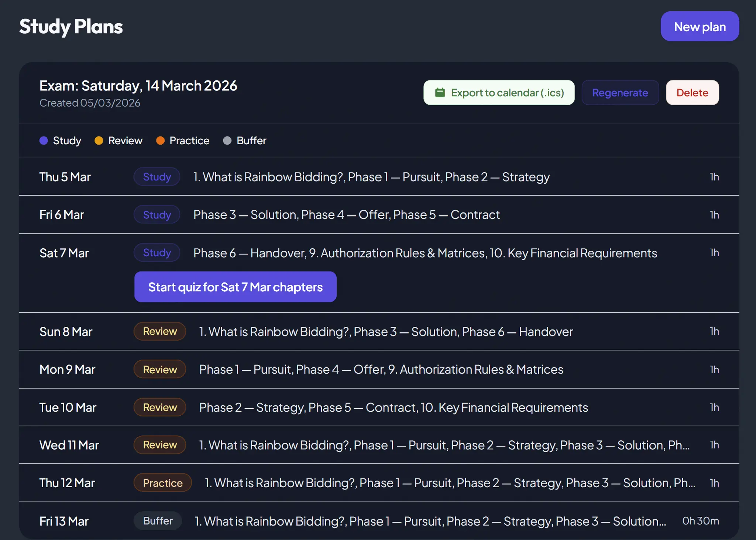Click the '0h 30m' duration on Fri 13 Mar
Image resolution: width=756 pixels, height=540 pixels.
click(x=701, y=521)
